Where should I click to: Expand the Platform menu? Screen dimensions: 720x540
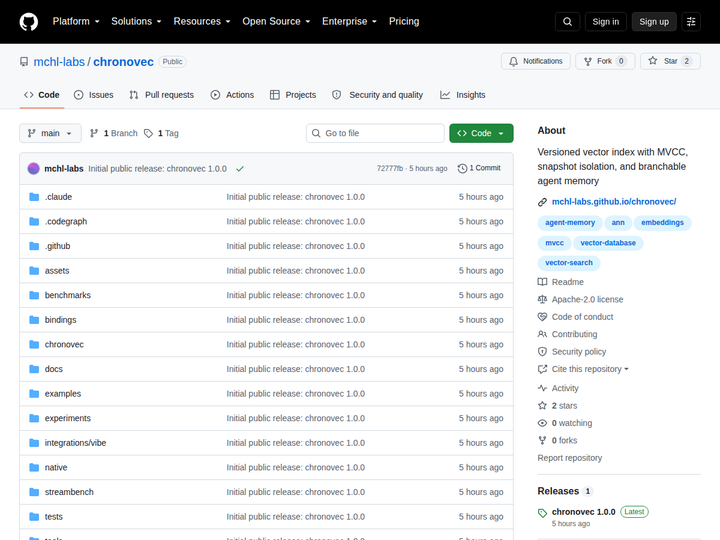click(76, 22)
